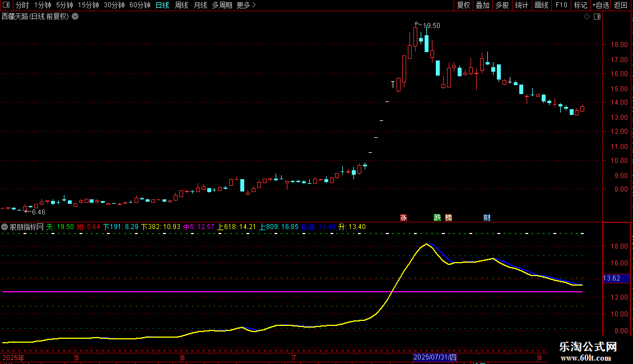The image size is (633, 364).
Task: Expand the 更多 > periods menu
Action: 246,5
